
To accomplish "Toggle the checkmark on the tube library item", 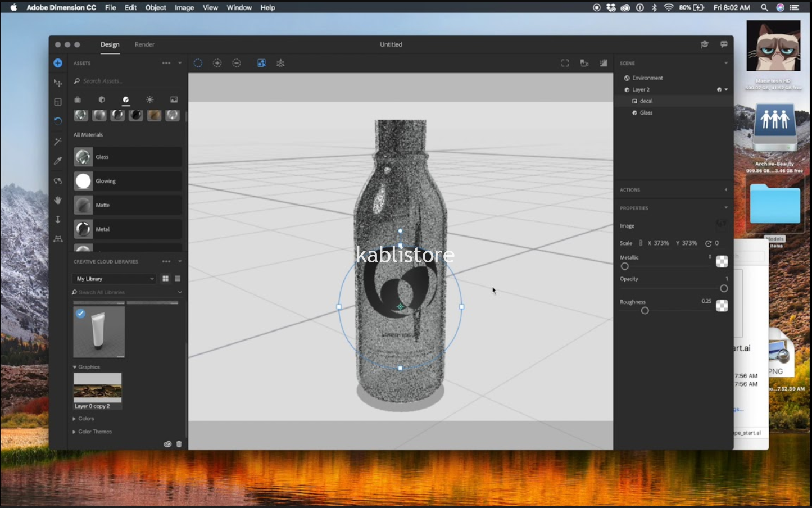I will coord(80,313).
